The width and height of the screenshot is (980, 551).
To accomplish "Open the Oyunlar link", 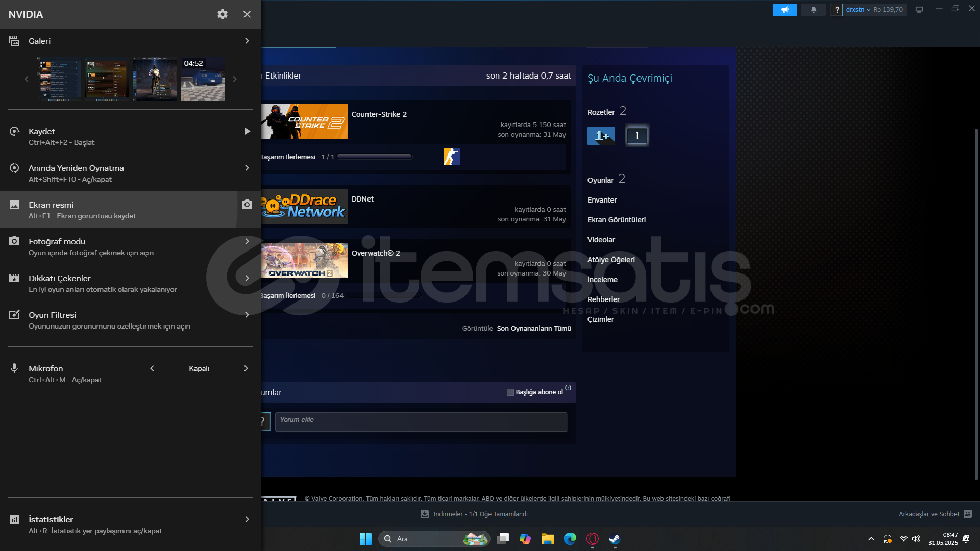I will pyautogui.click(x=601, y=180).
